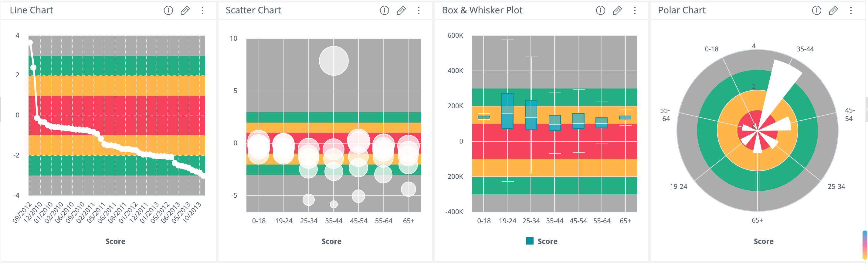Select the large bubble in Scatter Chart
The height and width of the screenshot is (264, 868).
coord(334,61)
